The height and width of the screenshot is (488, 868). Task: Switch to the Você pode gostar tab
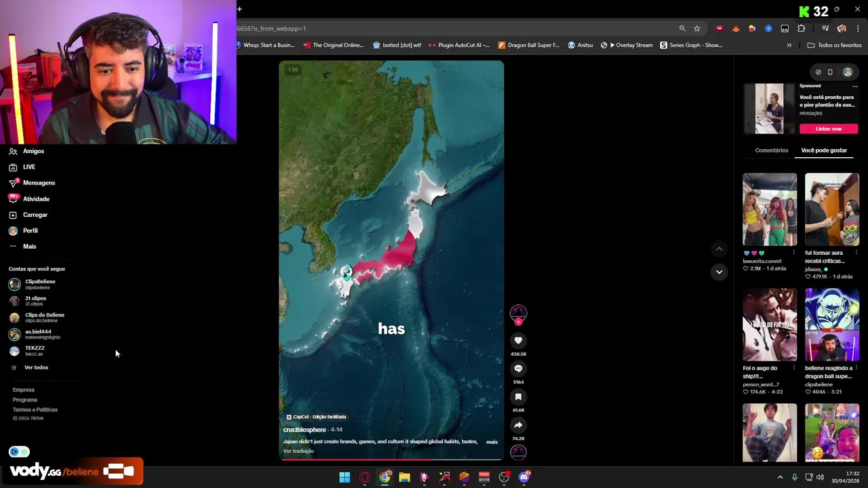(824, 150)
